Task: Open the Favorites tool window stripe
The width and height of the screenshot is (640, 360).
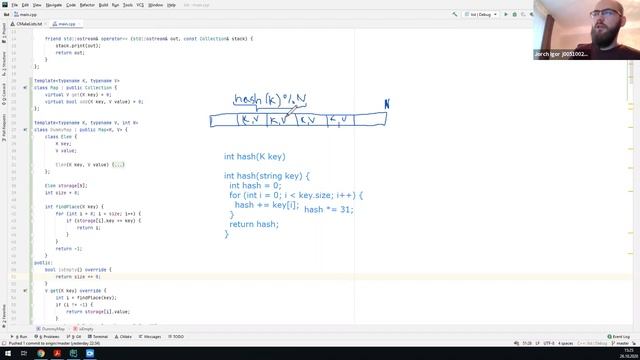Action: click(x=4, y=316)
